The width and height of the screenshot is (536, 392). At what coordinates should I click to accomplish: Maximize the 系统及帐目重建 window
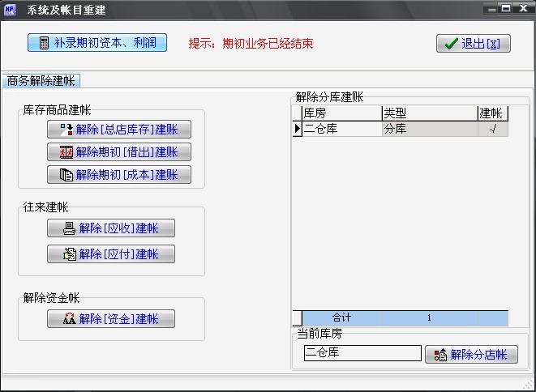pyautogui.click(x=507, y=9)
